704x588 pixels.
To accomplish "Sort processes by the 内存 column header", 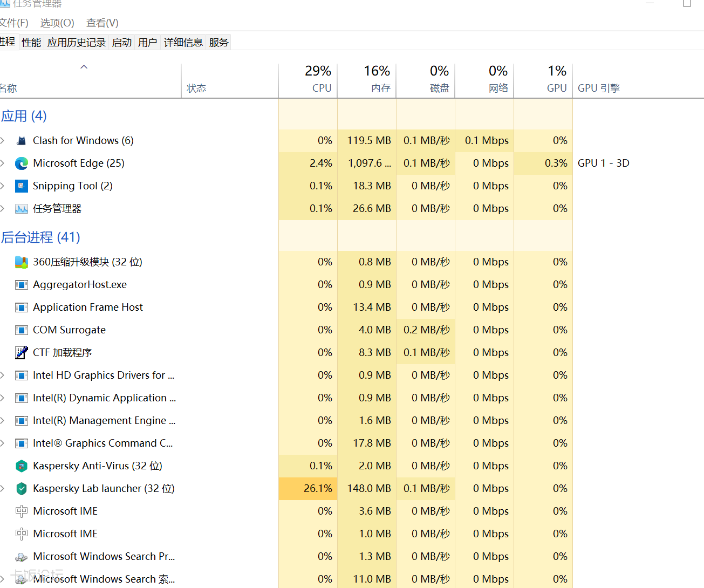I will (x=367, y=80).
